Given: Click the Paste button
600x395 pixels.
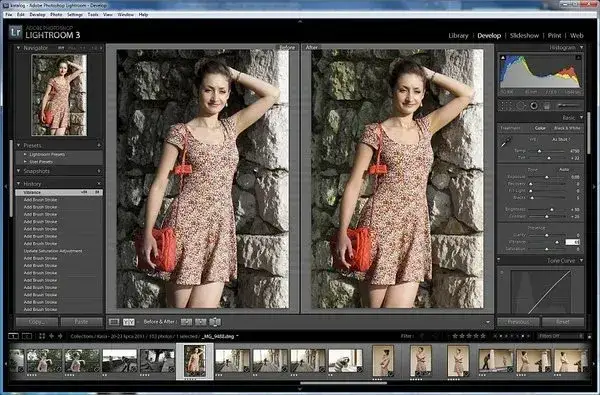Looking at the screenshot, I should [82, 322].
